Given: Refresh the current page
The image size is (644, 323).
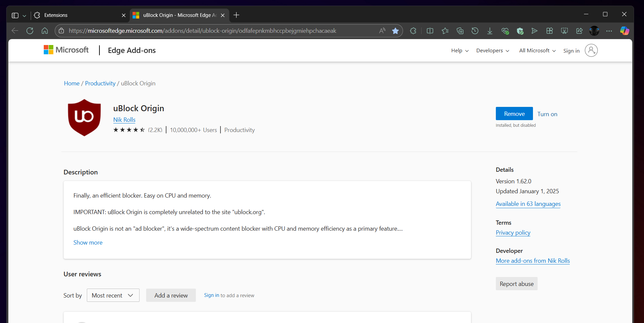Looking at the screenshot, I should pyautogui.click(x=30, y=31).
